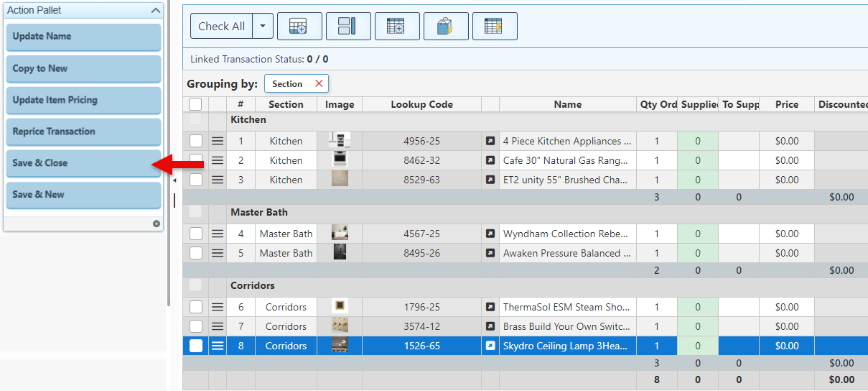This screenshot has width=868, height=391.
Task: Open item link arrow for Skydro Ceiling Lamp
Action: (490, 346)
